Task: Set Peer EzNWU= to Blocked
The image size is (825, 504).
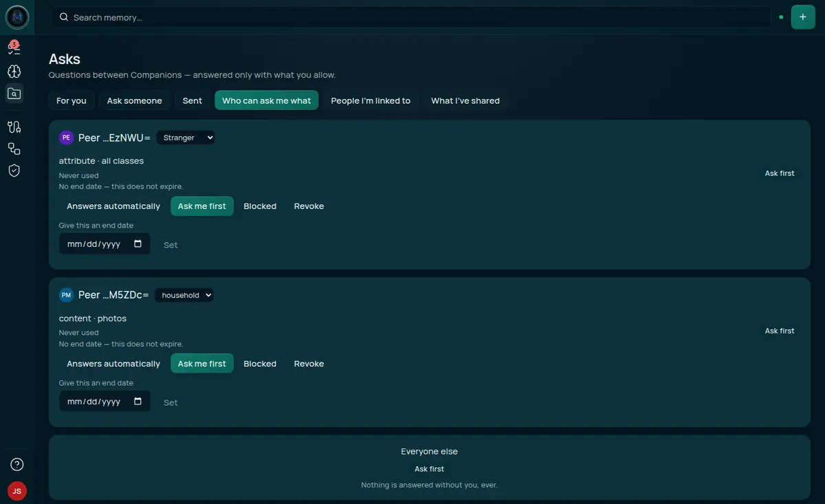Action: 260,206
